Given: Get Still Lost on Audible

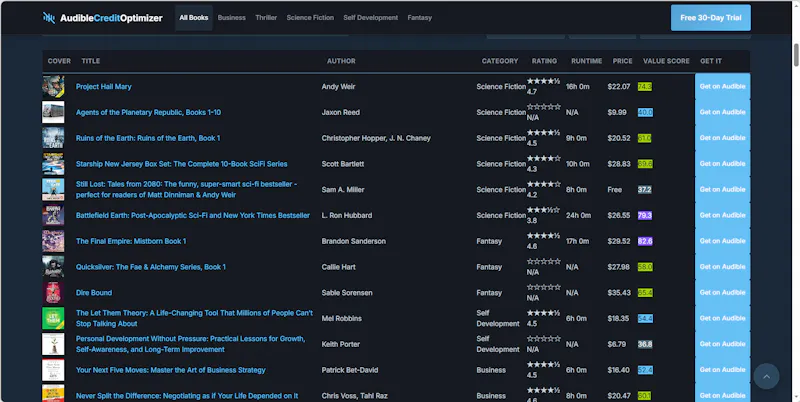Looking at the screenshot, I should [722, 190].
